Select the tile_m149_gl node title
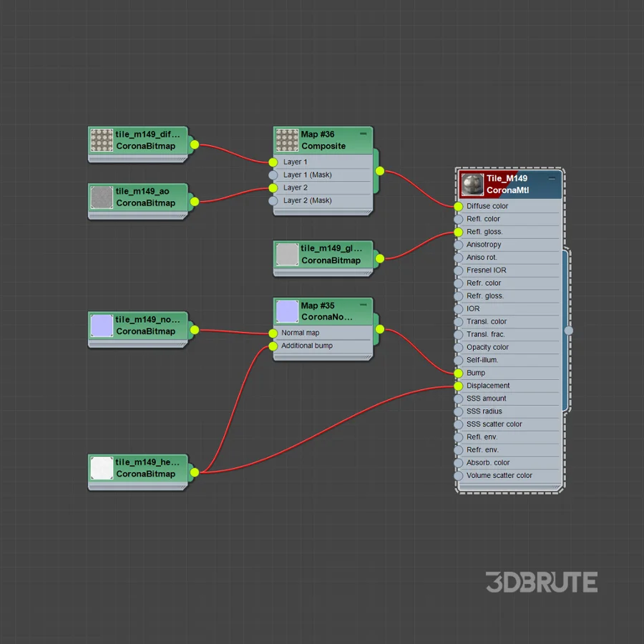 [x=331, y=248]
